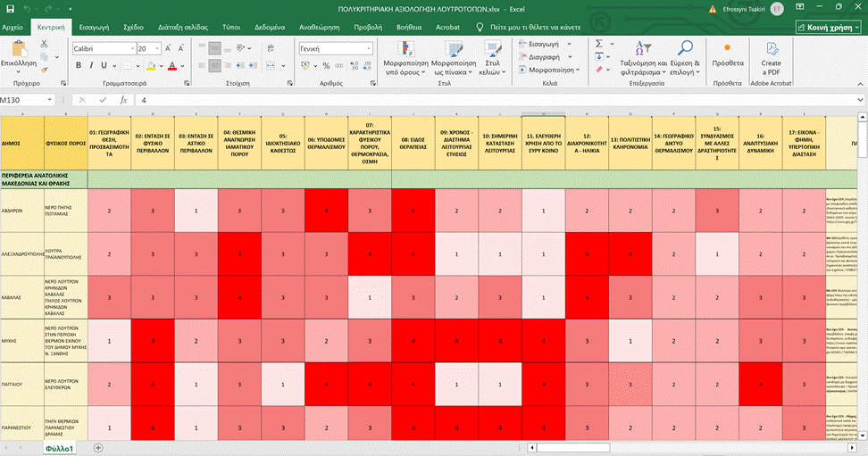Collapse the ribbon with chevron arrow
868x456 pixels.
coord(860,84)
